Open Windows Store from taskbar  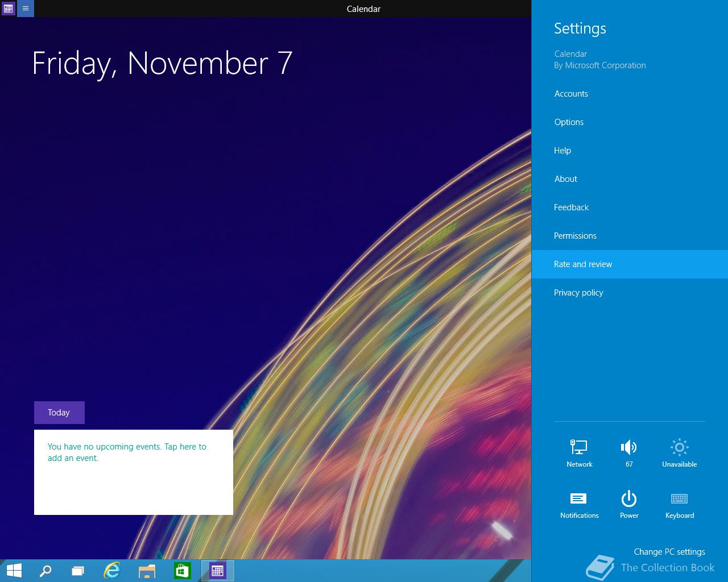pyautogui.click(x=182, y=571)
